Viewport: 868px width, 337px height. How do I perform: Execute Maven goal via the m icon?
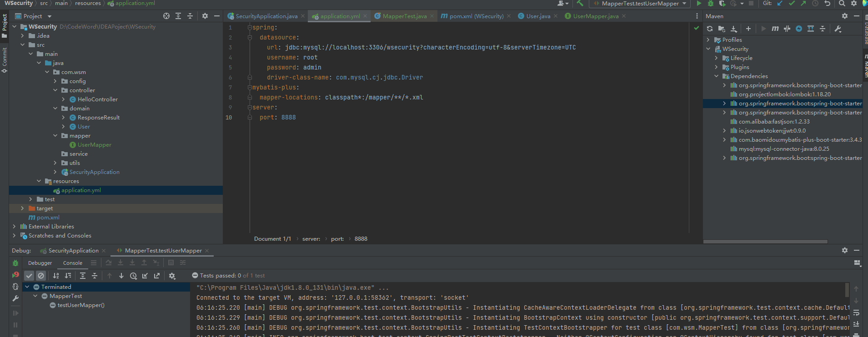[775, 29]
